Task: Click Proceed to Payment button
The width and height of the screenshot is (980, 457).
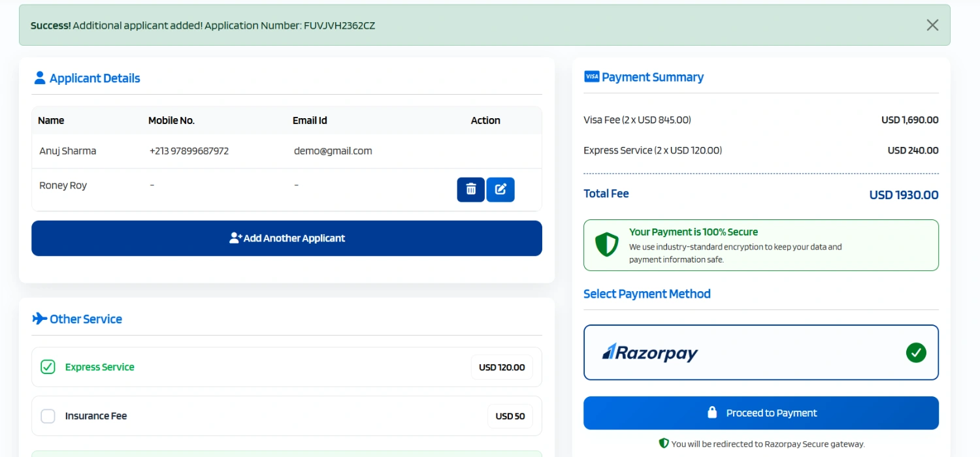Action: click(x=761, y=413)
